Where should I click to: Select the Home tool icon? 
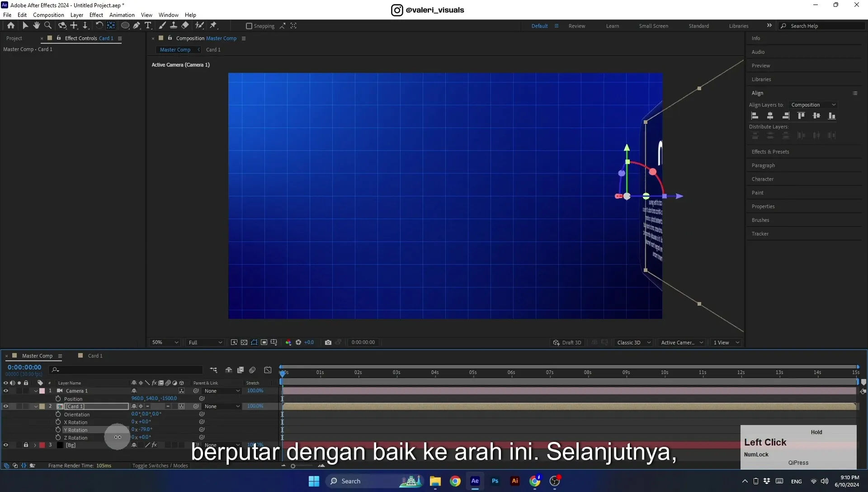(11, 26)
